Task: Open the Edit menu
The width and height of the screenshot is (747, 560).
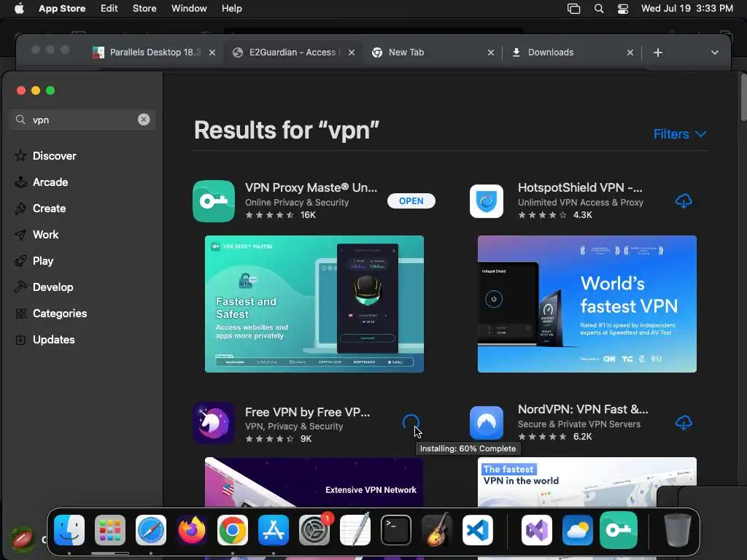Action: click(109, 9)
